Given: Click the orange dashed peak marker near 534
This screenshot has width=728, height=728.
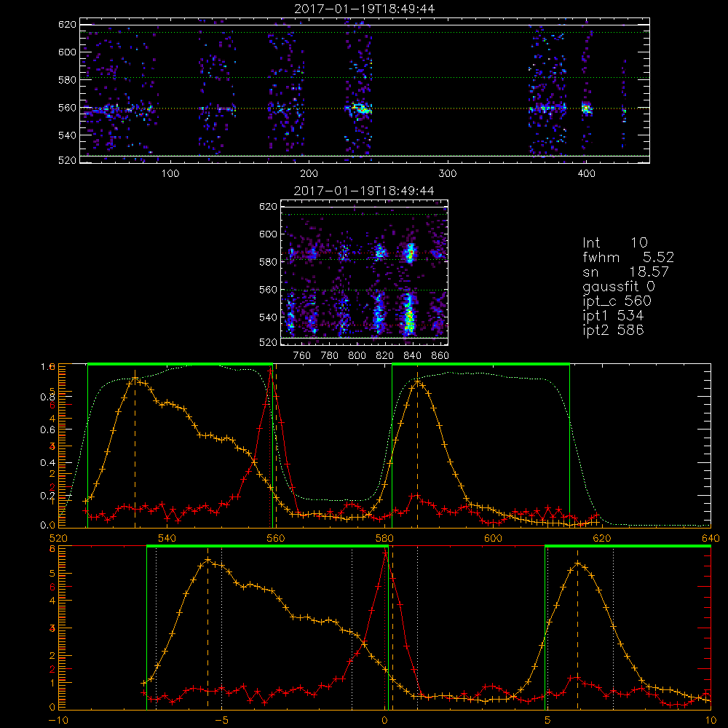Looking at the screenshot, I should pos(135,449).
